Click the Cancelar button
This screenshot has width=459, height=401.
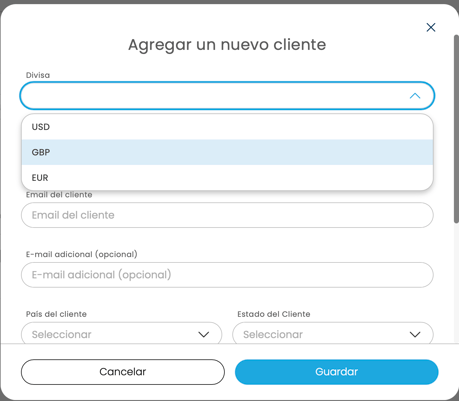point(123,372)
